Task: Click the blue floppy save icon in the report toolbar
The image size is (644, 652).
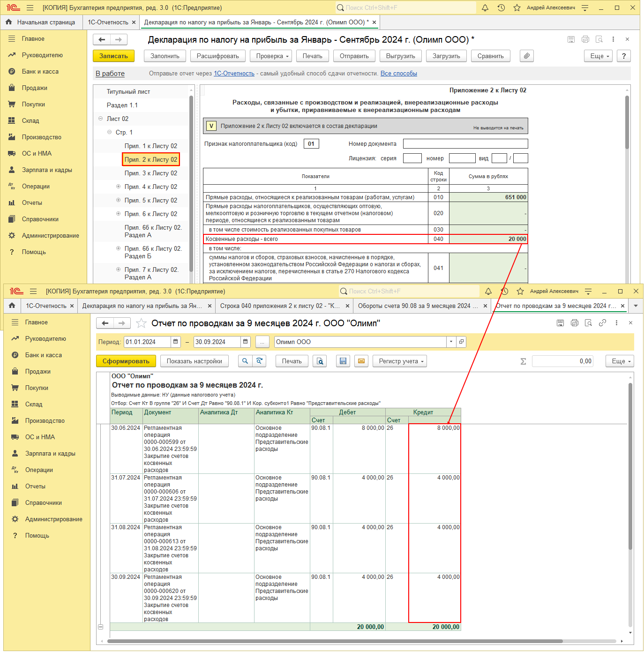Action: [343, 361]
